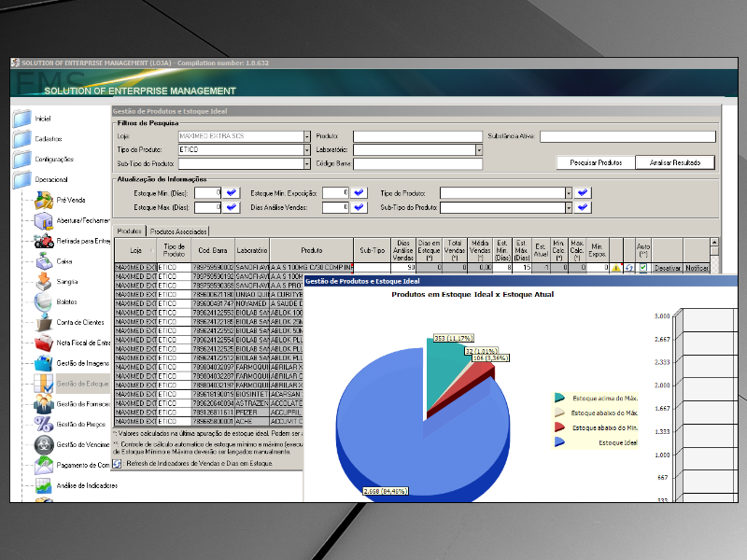Open the Sangria icon
Image resolution: width=747 pixels, height=560 pixels.
point(44,282)
